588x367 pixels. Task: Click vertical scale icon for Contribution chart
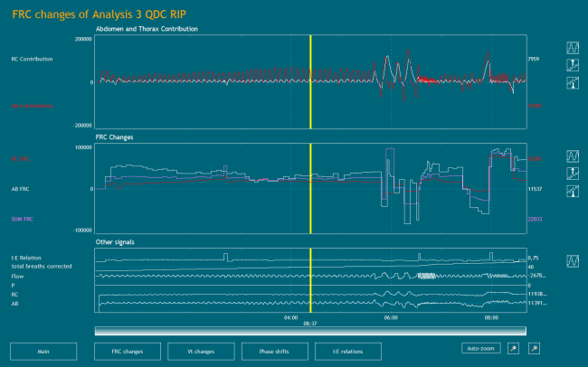(573, 65)
